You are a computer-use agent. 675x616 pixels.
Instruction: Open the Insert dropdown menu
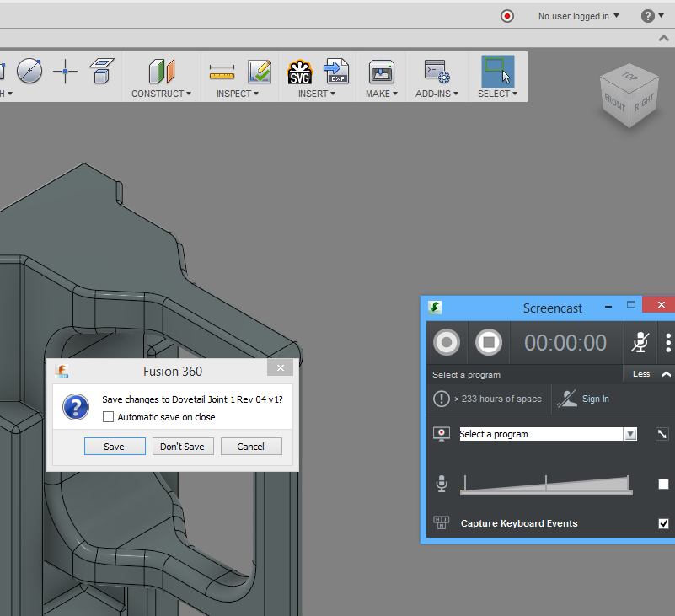(x=317, y=94)
